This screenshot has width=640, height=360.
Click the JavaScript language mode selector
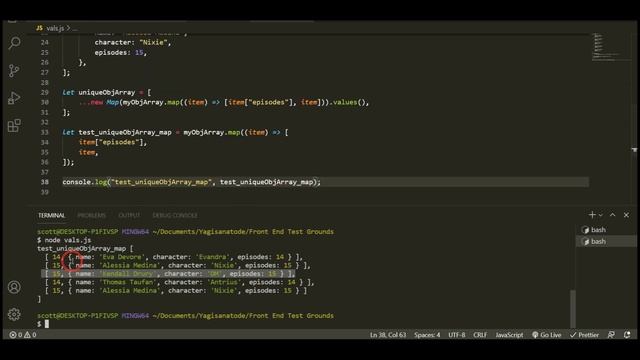click(x=509, y=335)
